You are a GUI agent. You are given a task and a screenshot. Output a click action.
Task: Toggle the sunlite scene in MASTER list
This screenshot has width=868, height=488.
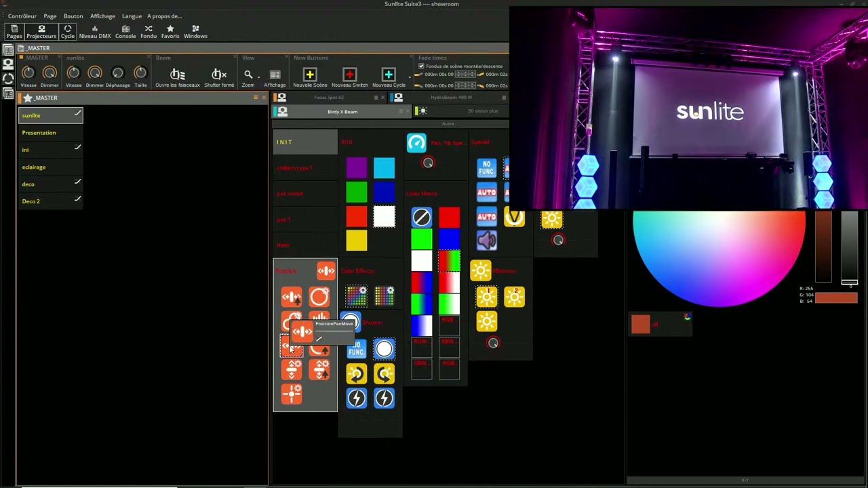[51, 115]
